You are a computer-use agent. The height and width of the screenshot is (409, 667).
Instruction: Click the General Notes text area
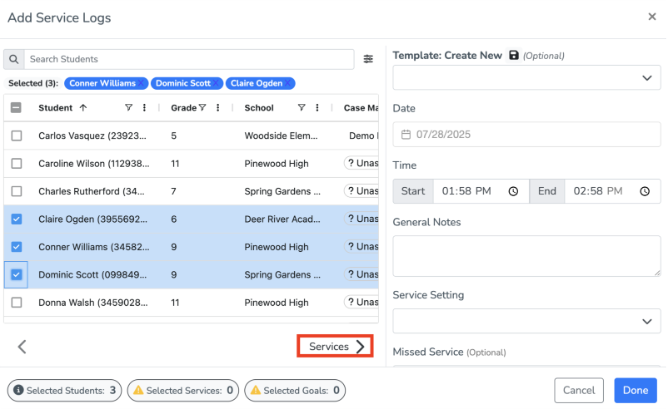pos(526,256)
